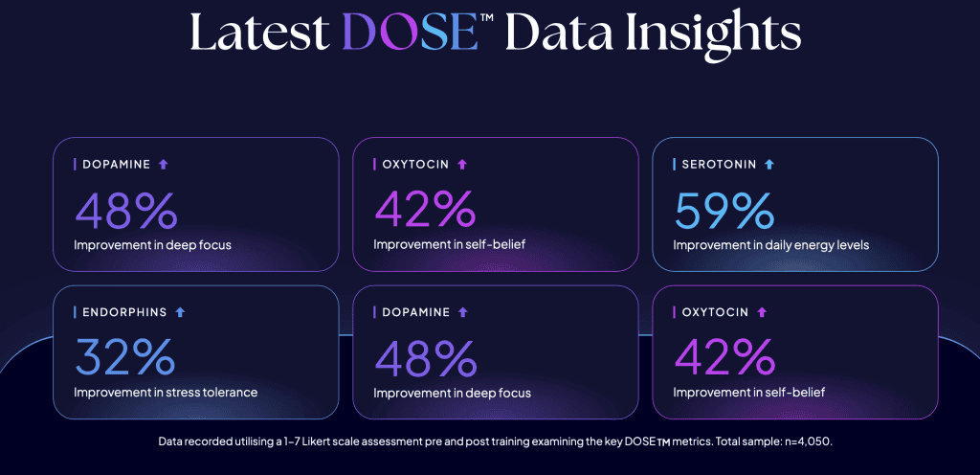Click "Data Insights" in the page heading

tap(652, 33)
